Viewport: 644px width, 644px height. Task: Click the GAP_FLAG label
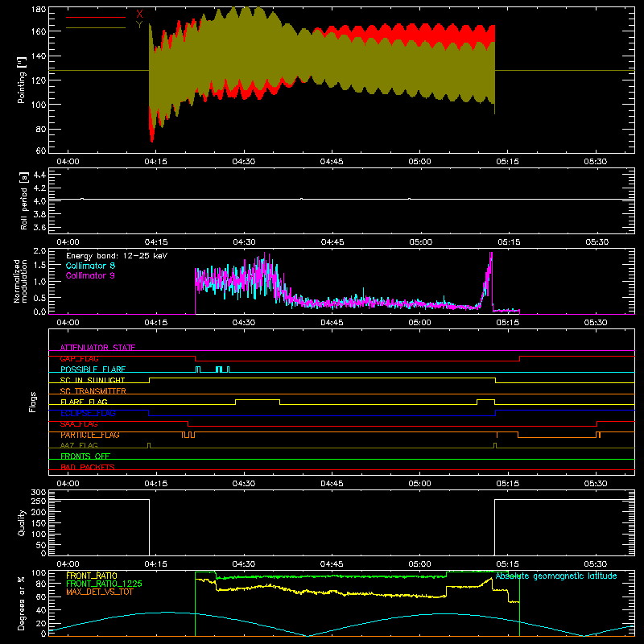(79, 358)
